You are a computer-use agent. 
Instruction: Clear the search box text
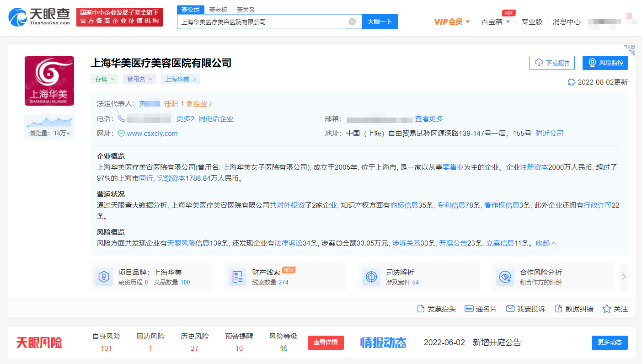352,21
